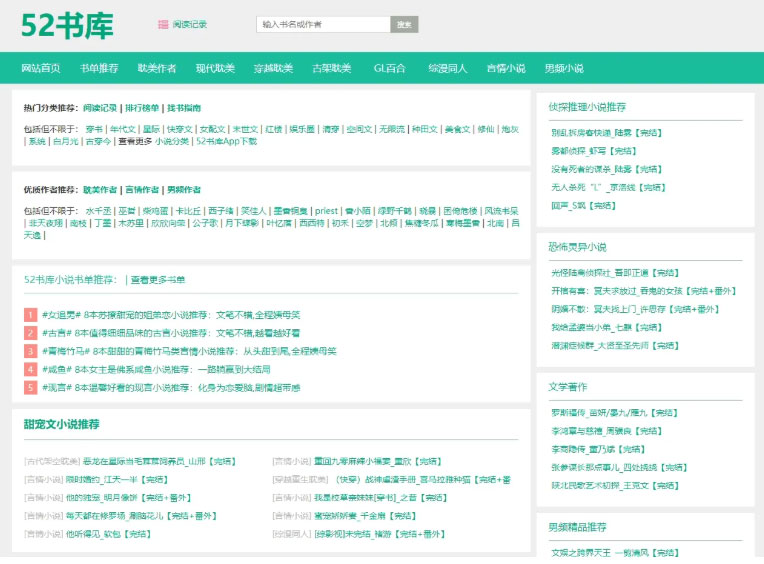Open the #青梅竹马# booklist link
Image resolution: width=764 pixels, height=564 pixels.
[189, 351]
